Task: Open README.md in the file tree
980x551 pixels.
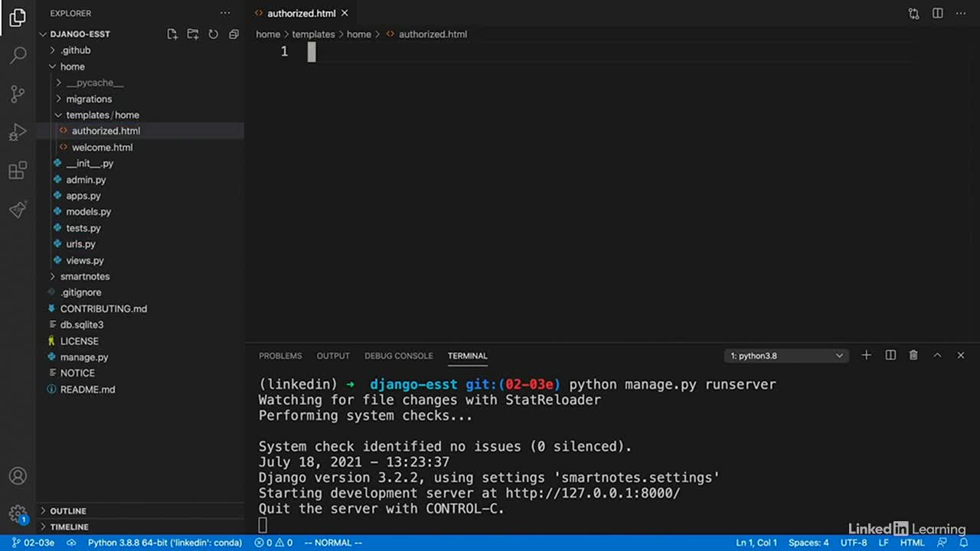Action: tap(87, 390)
